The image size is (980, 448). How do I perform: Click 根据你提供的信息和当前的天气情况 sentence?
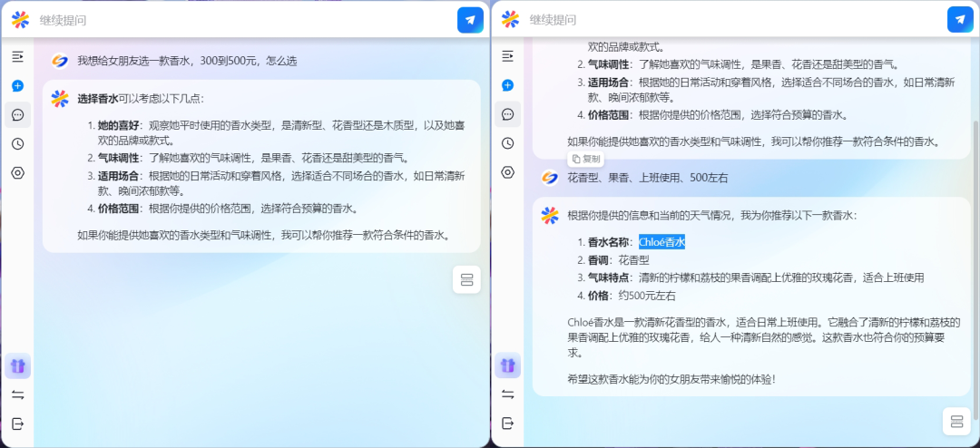coord(712,216)
